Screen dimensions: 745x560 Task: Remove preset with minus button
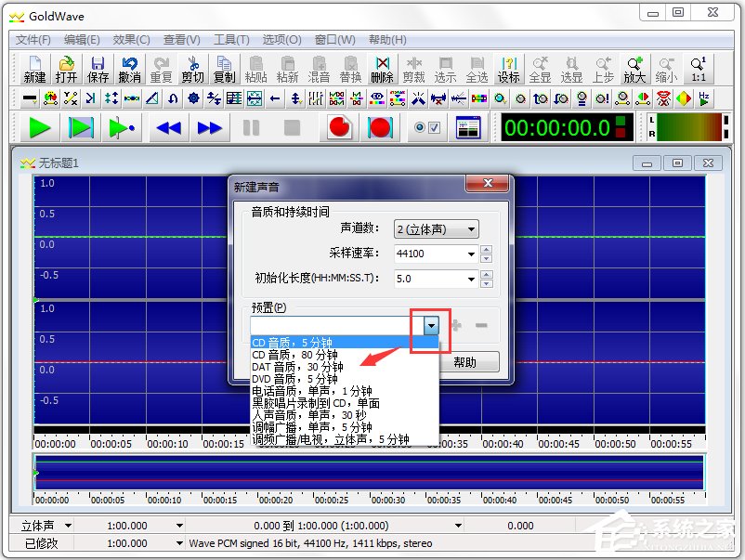[x=481, y=325]
